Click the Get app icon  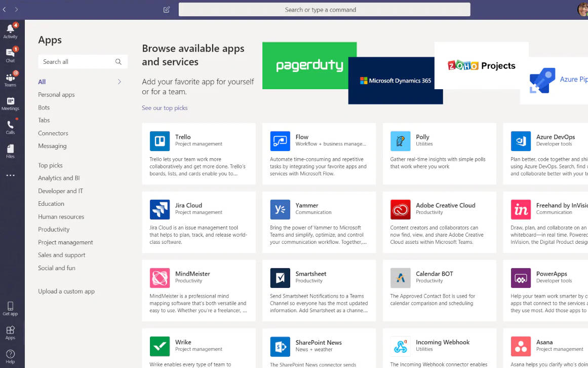[10, 308]
